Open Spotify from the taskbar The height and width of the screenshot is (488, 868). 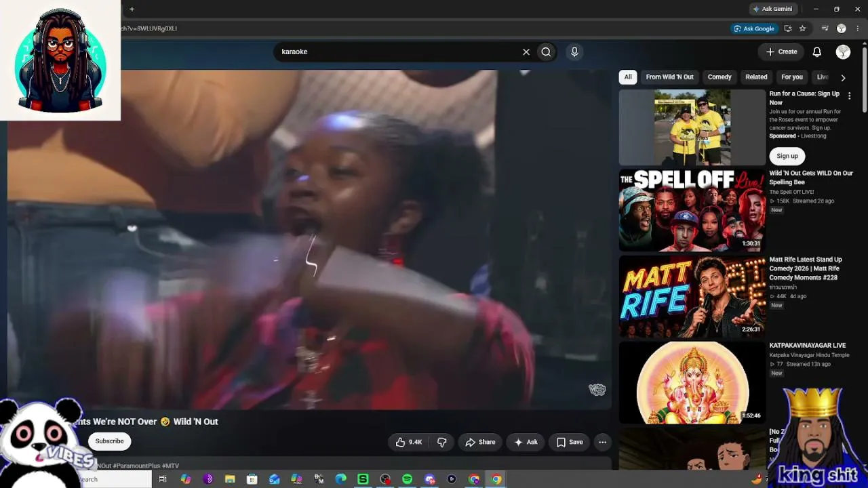pyautogui.click(x=407, y=479)
